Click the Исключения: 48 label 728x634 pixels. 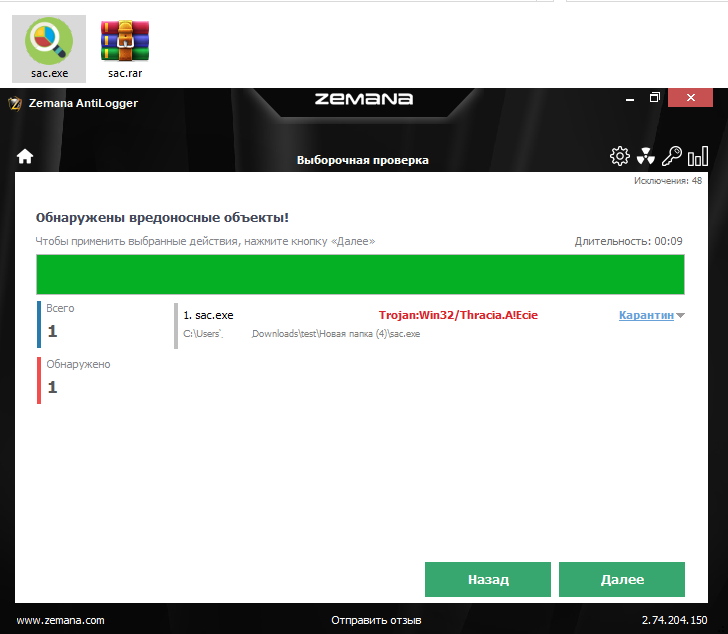pos(668,181)
